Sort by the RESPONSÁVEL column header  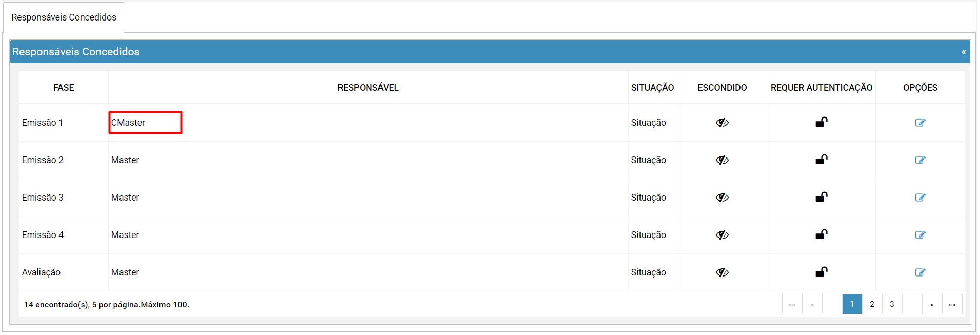368,88
